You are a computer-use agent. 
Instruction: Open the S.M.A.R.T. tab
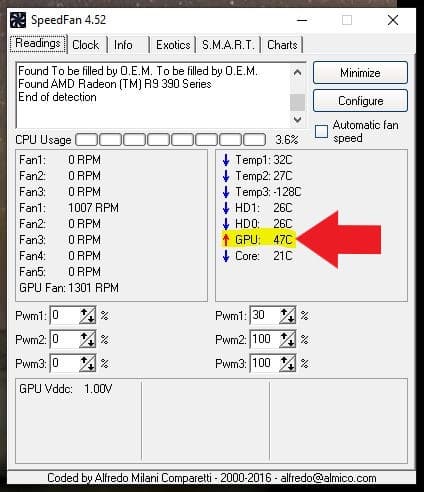point(228,45)
